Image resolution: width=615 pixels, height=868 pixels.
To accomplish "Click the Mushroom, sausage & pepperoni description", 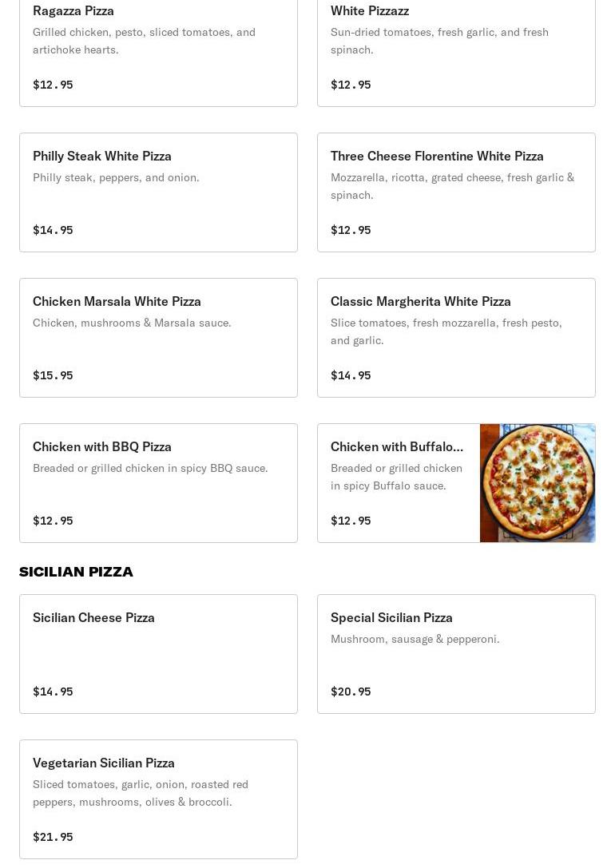I will point(415,639).
